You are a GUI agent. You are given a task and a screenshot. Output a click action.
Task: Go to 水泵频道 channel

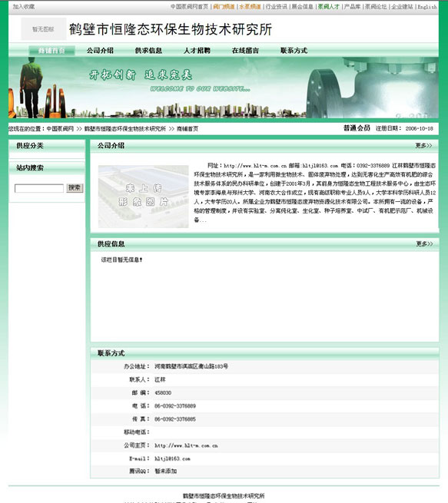[250, 6]
